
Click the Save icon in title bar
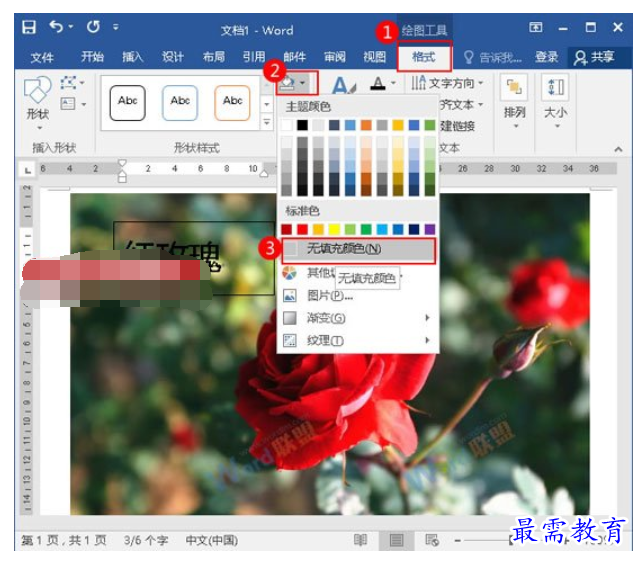(x=29, y=27)
